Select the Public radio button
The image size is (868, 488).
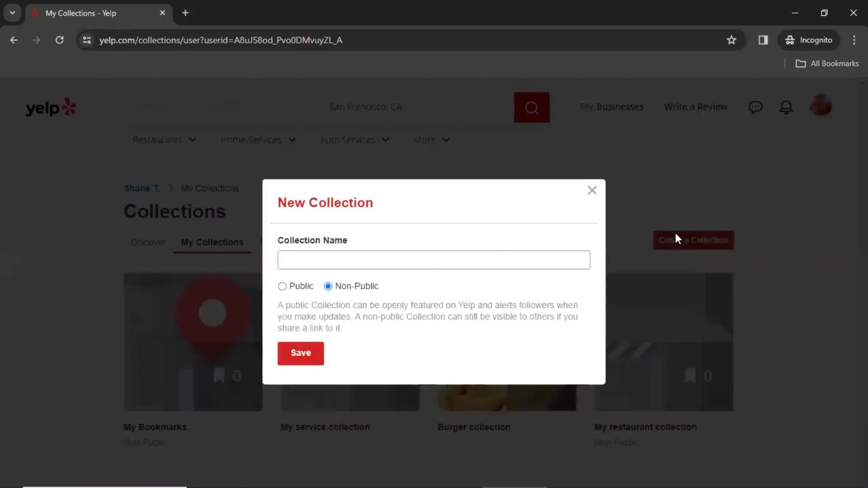click(x=282, y=286)
